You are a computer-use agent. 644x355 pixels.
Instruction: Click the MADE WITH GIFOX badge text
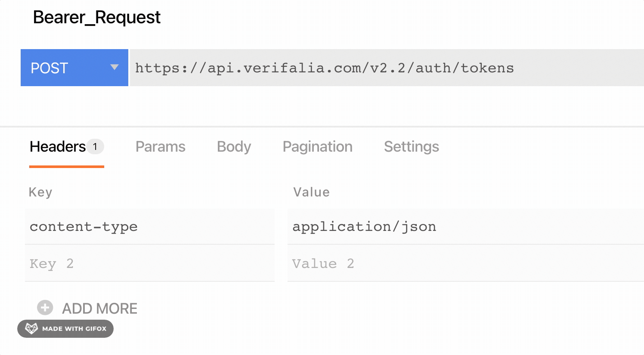click(x=74, y=329)
